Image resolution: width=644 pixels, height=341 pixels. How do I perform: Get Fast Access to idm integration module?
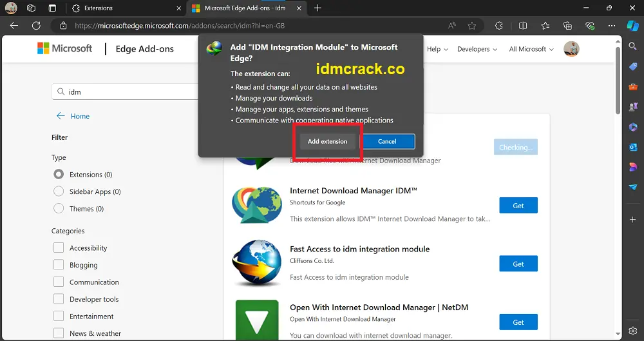[518, 264]
